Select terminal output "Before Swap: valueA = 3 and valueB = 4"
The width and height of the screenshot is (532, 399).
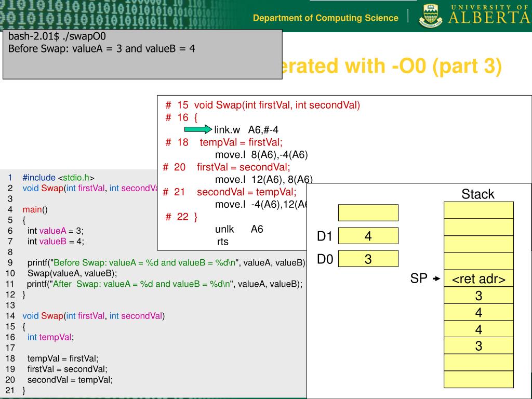click(x=101, y=48)
